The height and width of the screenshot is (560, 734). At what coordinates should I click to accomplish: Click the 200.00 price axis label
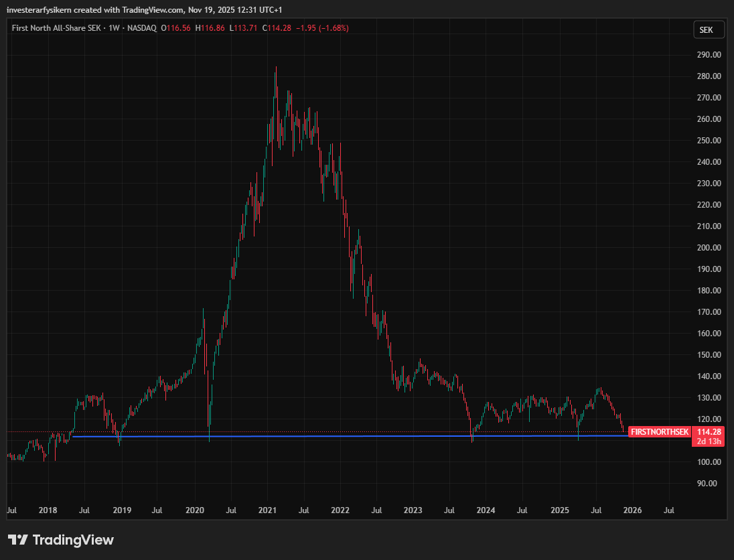pos(709,248)
